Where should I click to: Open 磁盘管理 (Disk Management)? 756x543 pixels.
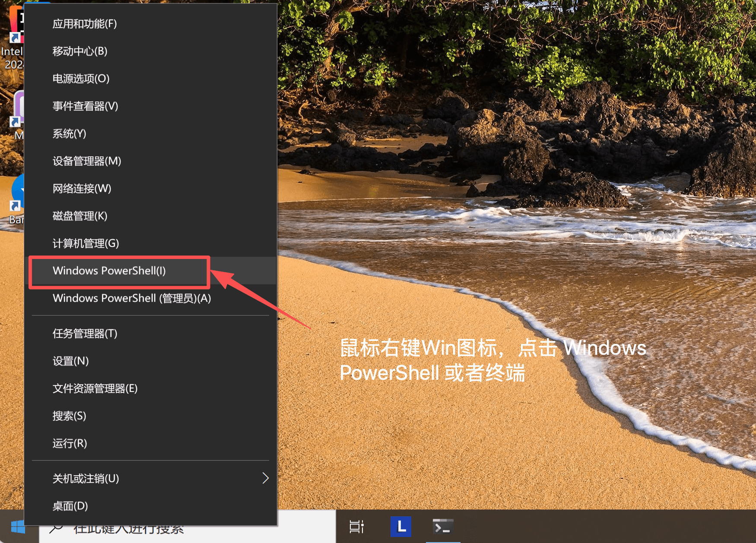click(x=79, y=216)
